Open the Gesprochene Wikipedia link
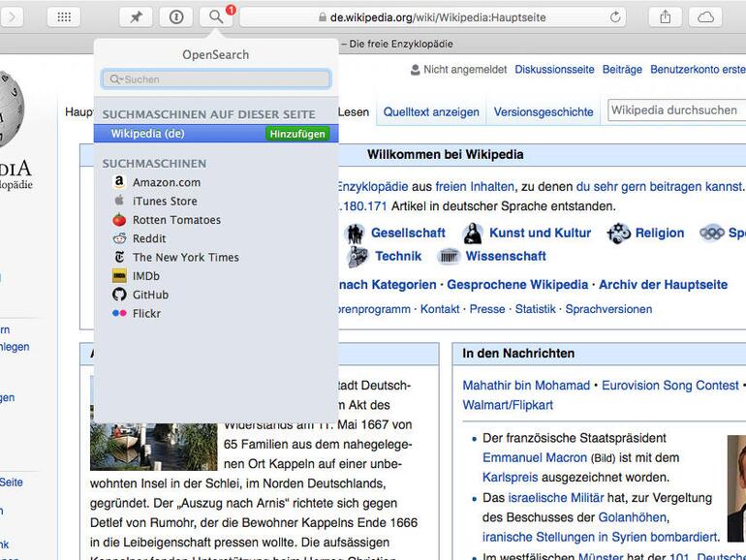This screenshot has width=746, height=560. point(517,285)
